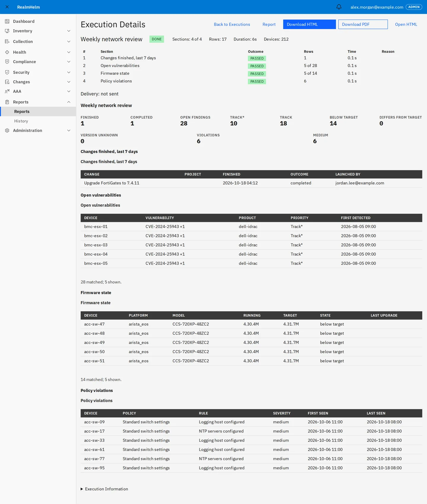Viewport: 427px width, 504px height.
Task: Click the Dashboard icon in sidebar
Action: coord(7,21)
